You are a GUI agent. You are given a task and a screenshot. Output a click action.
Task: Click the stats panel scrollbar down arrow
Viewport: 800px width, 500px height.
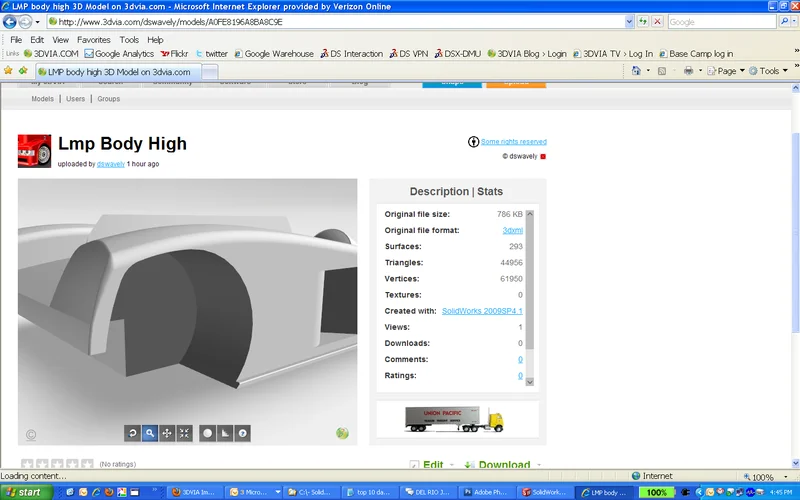(530, 381)
